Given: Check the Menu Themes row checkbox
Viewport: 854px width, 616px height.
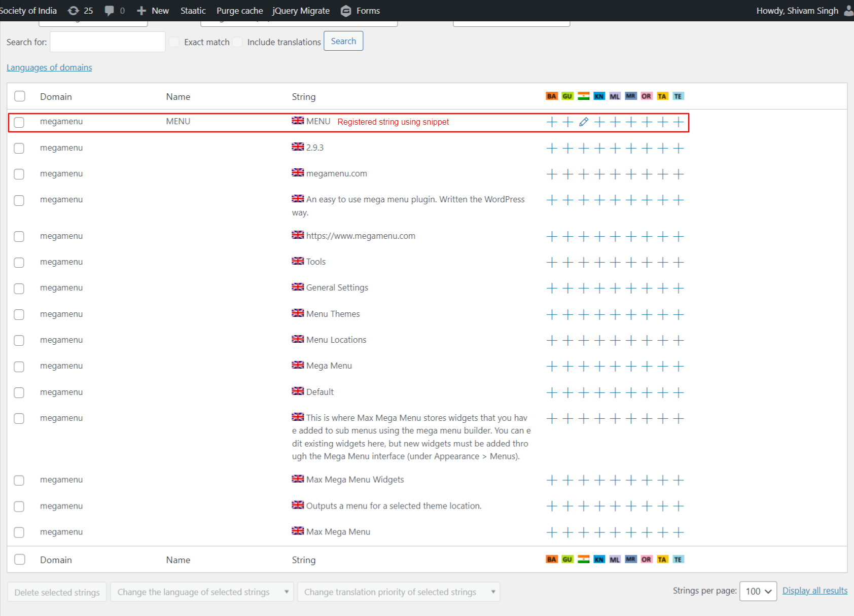Looking at the screenshot, I should (x=19, y=314).
